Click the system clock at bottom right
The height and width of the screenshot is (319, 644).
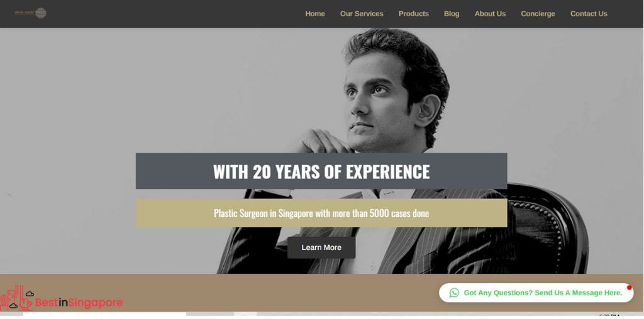tap(609, 316)
